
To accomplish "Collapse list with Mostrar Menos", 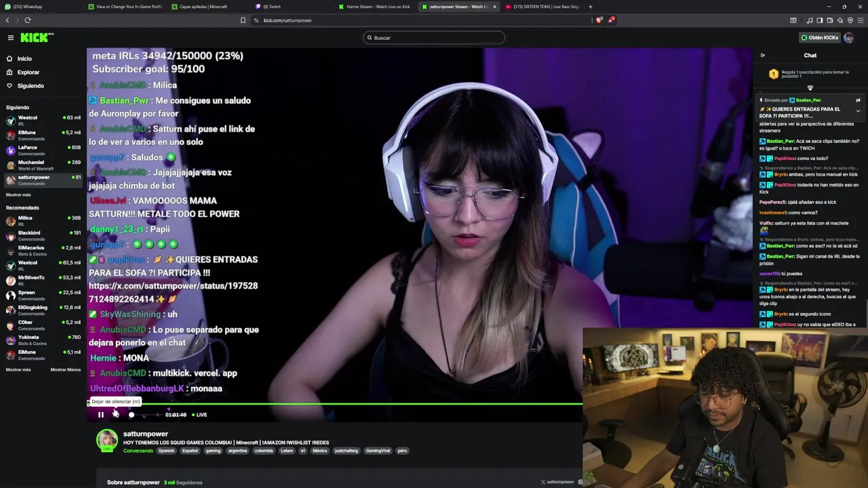I will click(x=66, y=370).
